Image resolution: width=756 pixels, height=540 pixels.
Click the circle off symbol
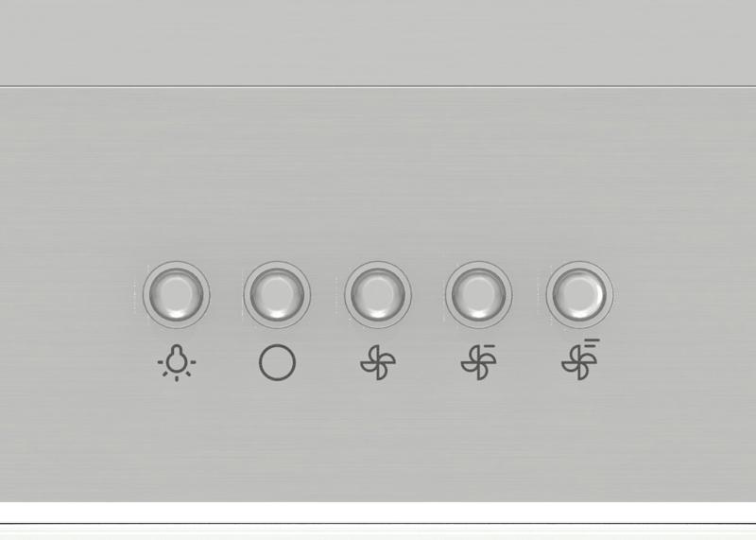[x=277, y=362]
